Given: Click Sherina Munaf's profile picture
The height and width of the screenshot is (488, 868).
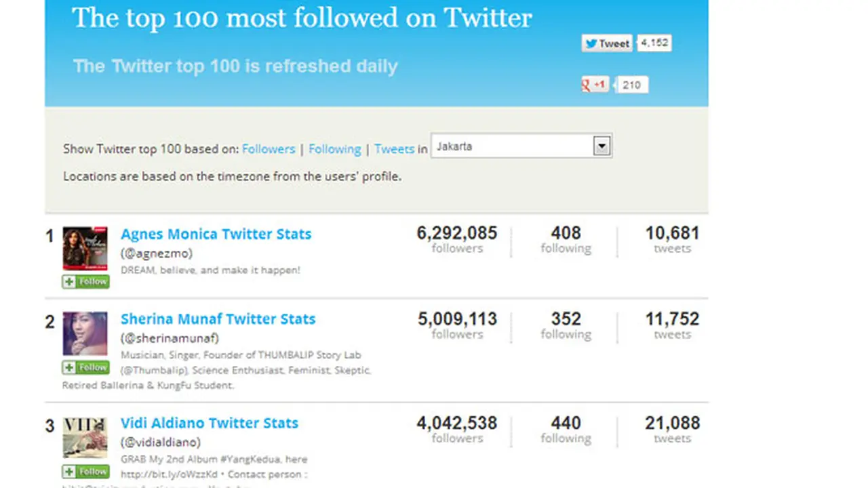Looking at the screenshot, I should click(x=85, y=333).
